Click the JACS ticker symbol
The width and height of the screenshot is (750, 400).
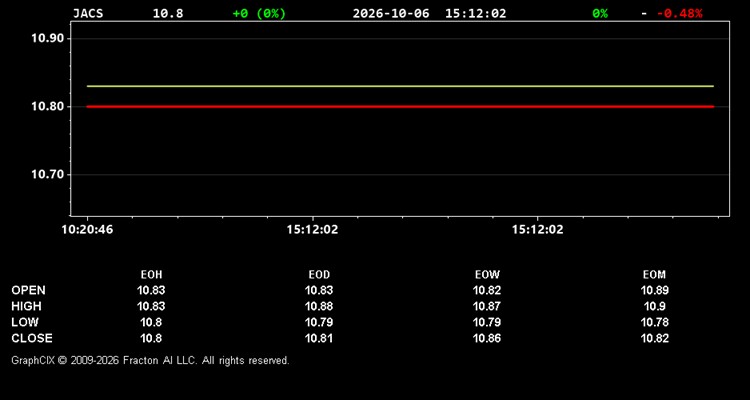(88, 13)
